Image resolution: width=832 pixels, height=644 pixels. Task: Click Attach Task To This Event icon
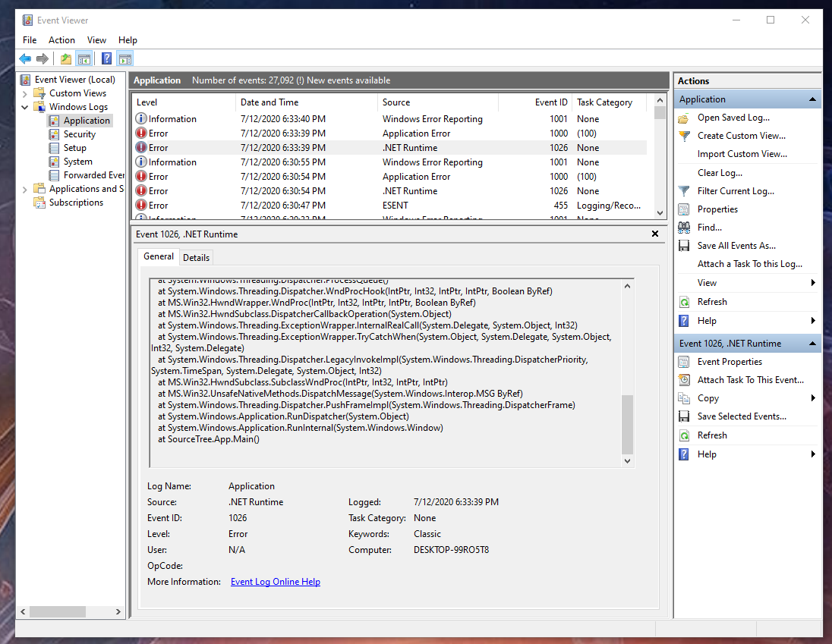click(684, 380)
